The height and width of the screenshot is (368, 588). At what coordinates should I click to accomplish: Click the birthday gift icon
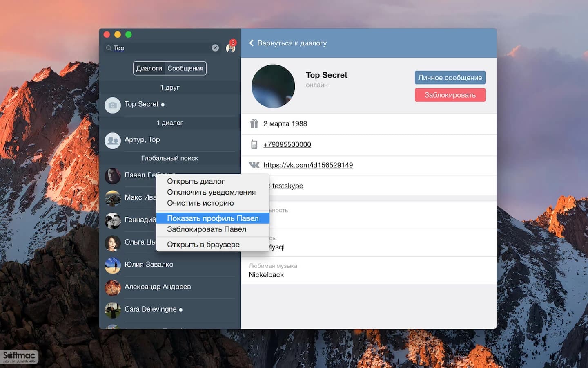254,123
